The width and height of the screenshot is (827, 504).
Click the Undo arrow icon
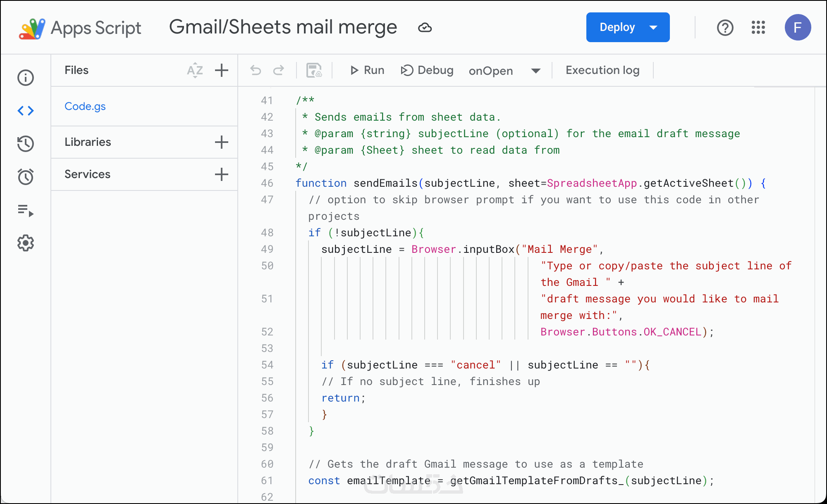coord(256,71)
